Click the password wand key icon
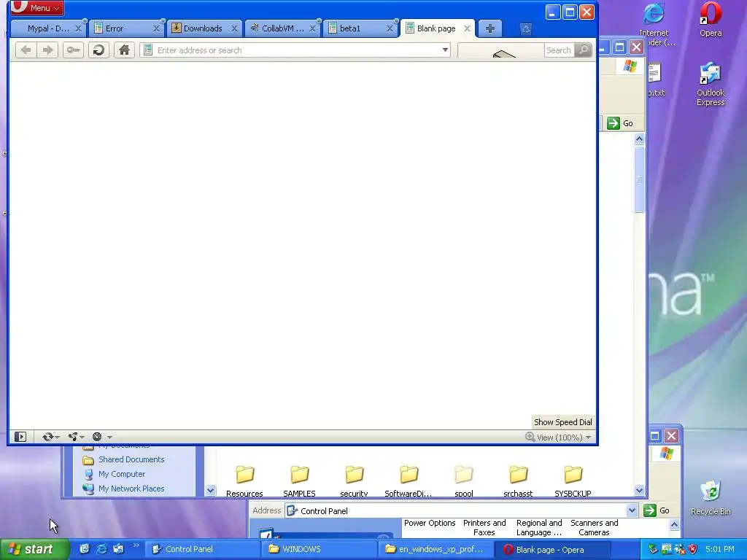This screenshot has width=747, height=560. coord(74,50)
